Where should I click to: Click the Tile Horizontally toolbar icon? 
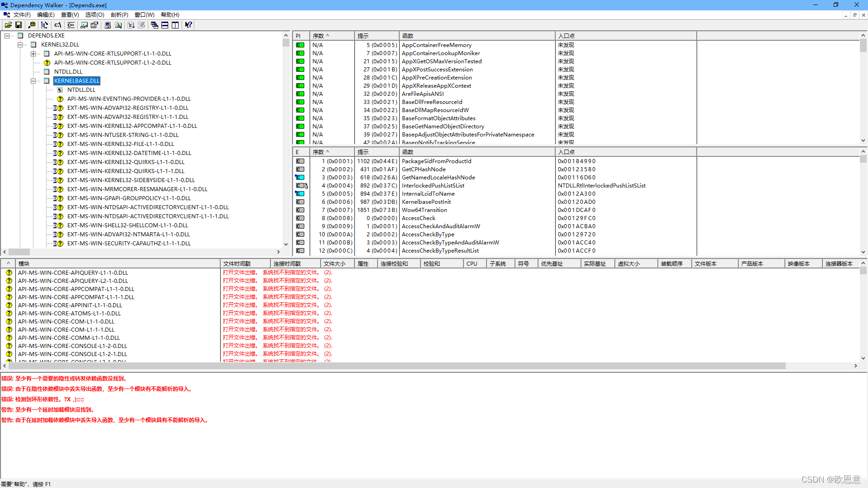(165, 25)
